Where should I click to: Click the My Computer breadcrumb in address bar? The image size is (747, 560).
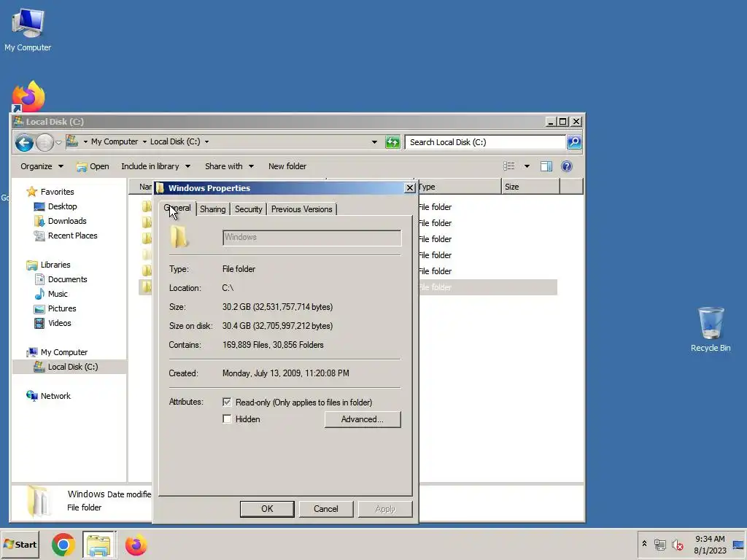[115, 141]
